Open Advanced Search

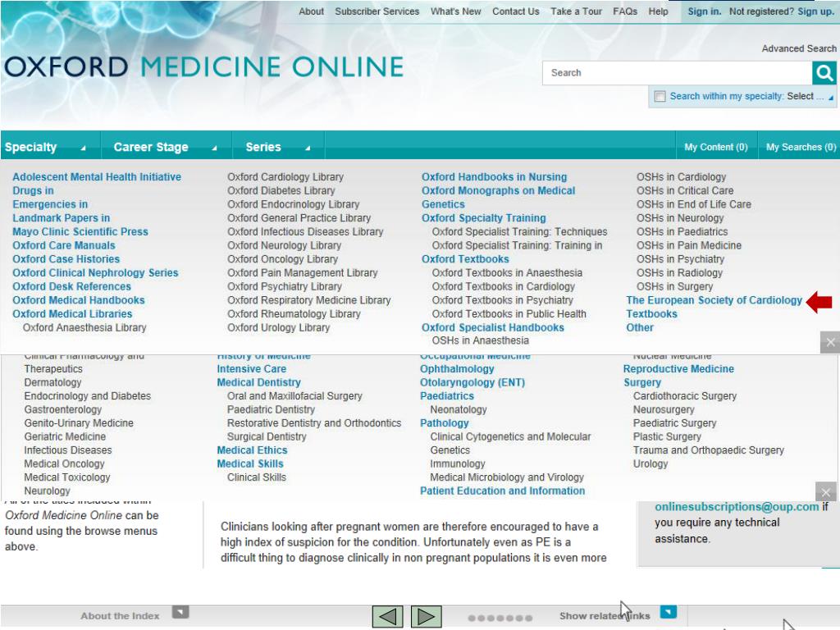pos(799,48)
